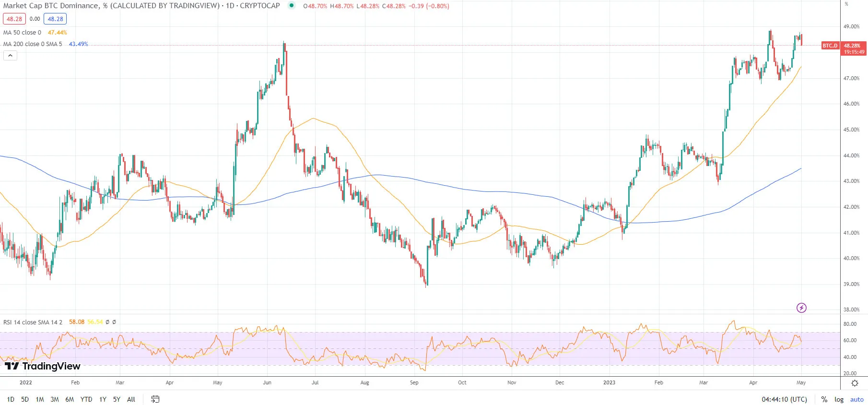Open timezone menu at 04:44:10 (UTC)
The height and width of the screenshot is (405, 868).
click(785, 399)
